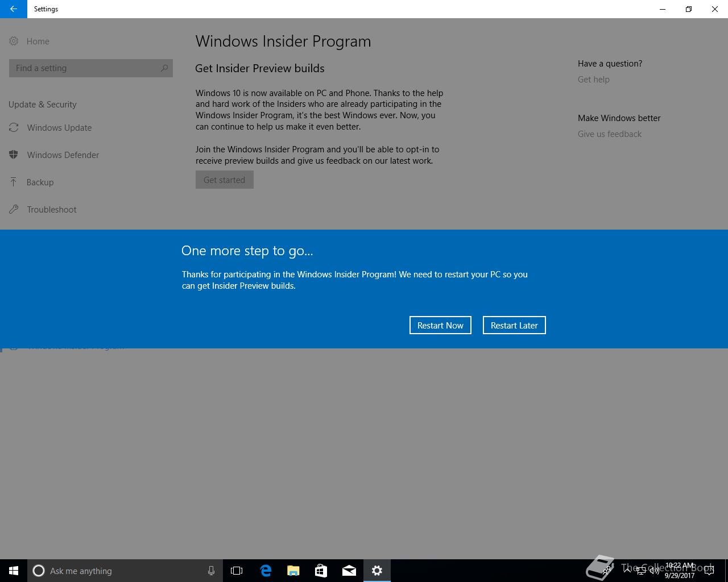Restore down the Settings window
Viewport: 728px width, 582px height.
coord(689,9)
